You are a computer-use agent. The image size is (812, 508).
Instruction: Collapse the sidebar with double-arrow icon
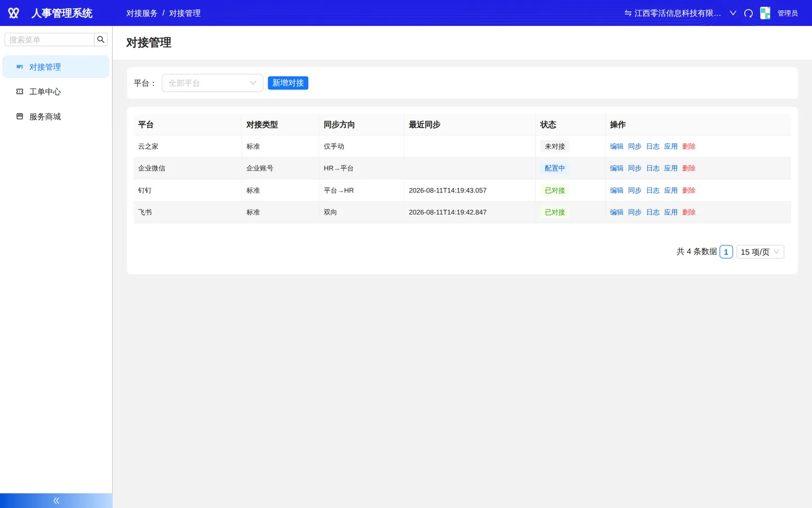click(x=56, y=501)
